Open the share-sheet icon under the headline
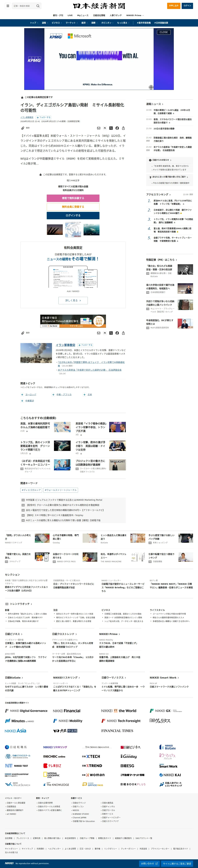The image size is (198, 868). coord(123,128)
